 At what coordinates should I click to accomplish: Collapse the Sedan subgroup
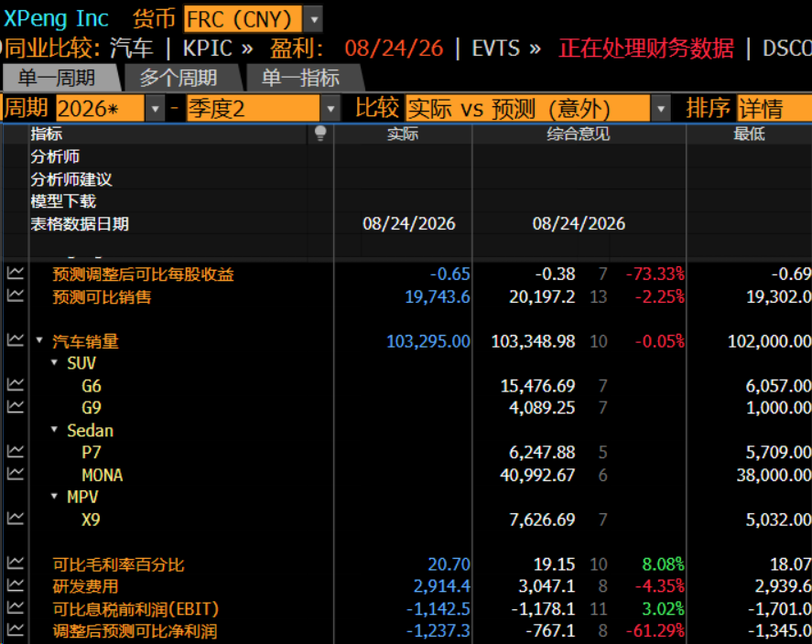54,429
